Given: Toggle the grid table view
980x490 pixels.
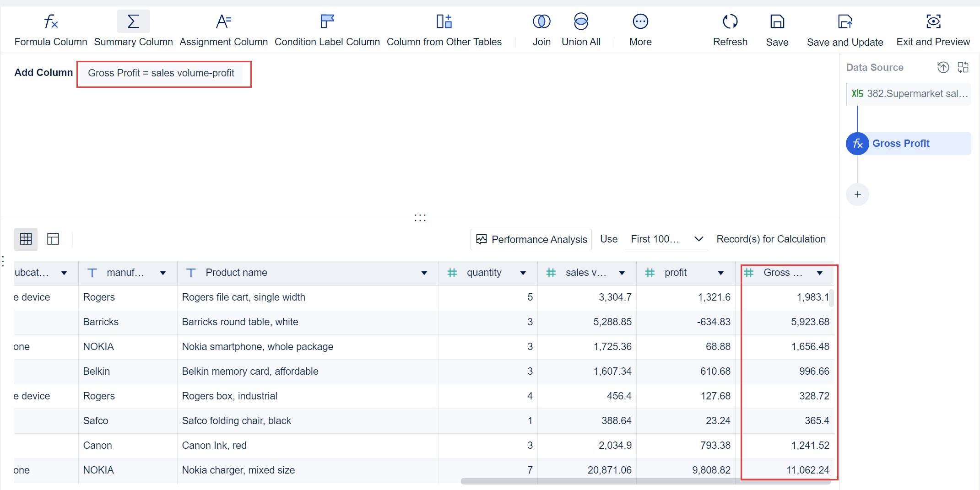Looking at the screenshot, I should (26, 239).
